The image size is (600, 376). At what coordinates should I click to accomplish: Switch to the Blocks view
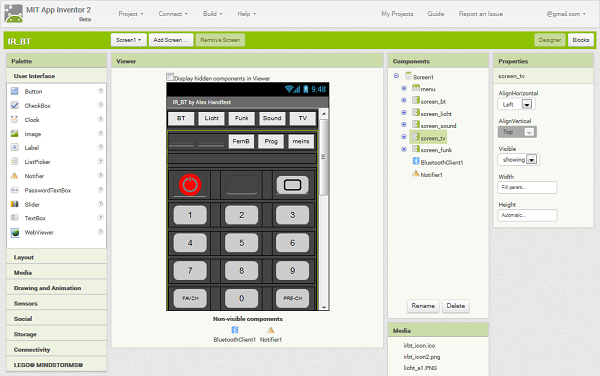(581, 40)
